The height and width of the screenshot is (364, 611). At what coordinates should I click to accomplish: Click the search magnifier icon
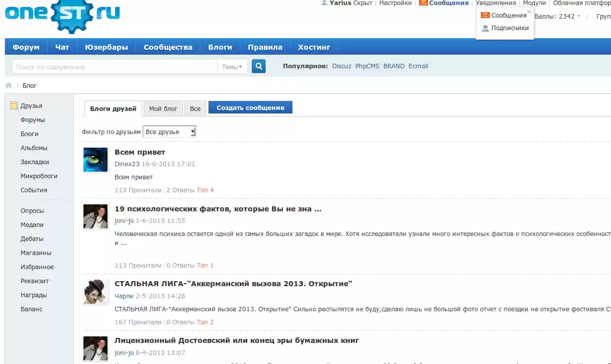pyautogui.click(x=258, y=66)
